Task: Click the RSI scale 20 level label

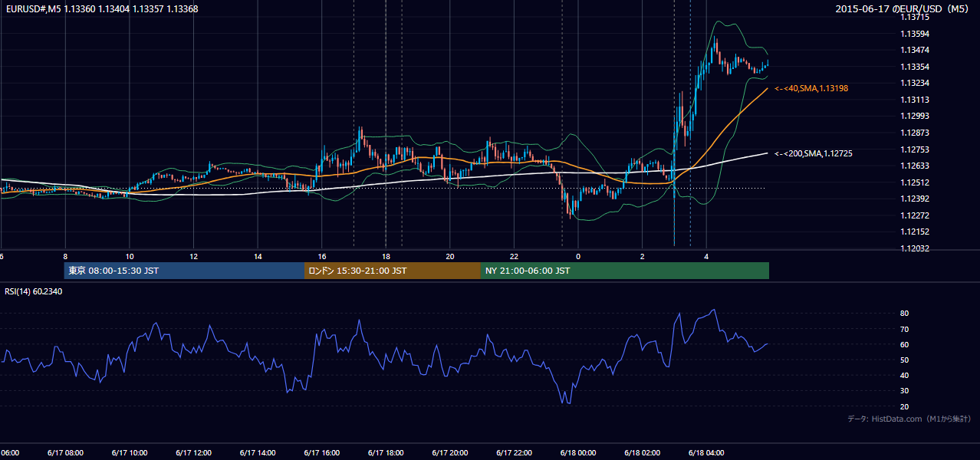Action: click(904, 406)
